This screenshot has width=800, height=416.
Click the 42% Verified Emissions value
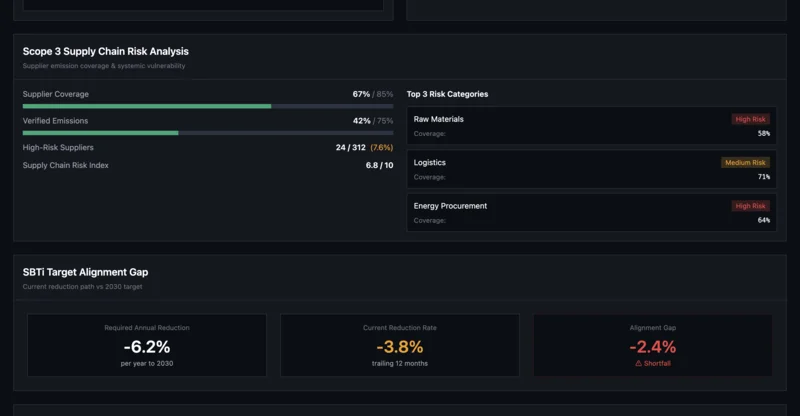click(361, 121)
